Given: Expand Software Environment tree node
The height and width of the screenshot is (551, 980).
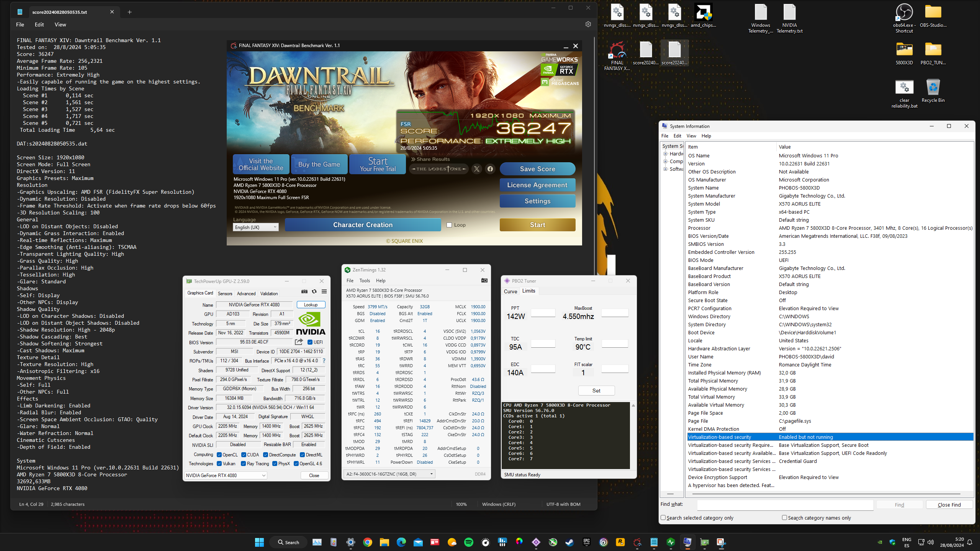Looking at the screenshot, I should pyautogui.click(x=666, y=169).
